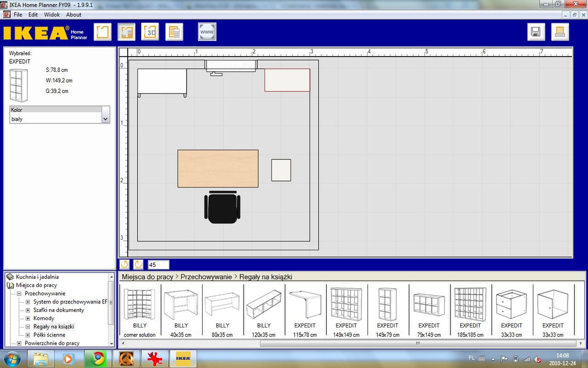588x368 pixels.
Task: Open Windows Explorer from taskbar
Action: 41,359
